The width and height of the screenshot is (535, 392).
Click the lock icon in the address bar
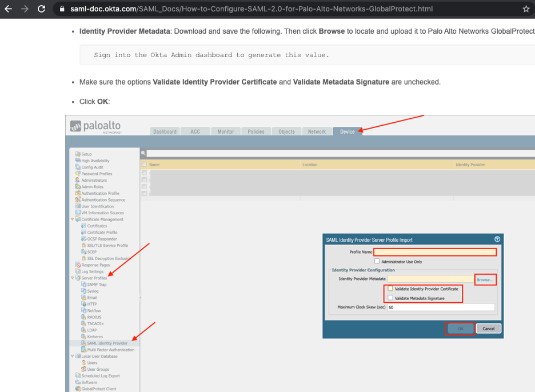click(62, 9)
